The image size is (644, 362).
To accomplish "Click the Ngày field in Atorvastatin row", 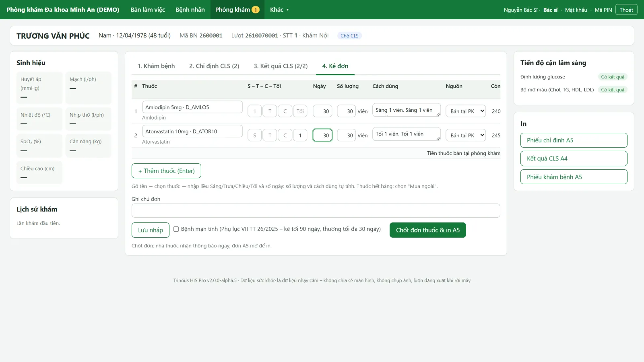I will coord(322,135).
